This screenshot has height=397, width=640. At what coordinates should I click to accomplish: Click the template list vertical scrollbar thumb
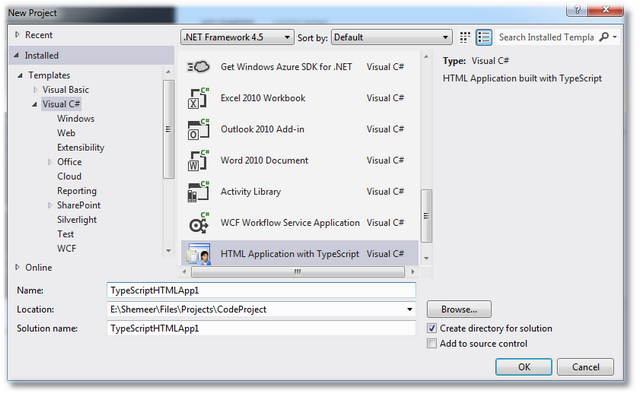(x=426, y=216)
